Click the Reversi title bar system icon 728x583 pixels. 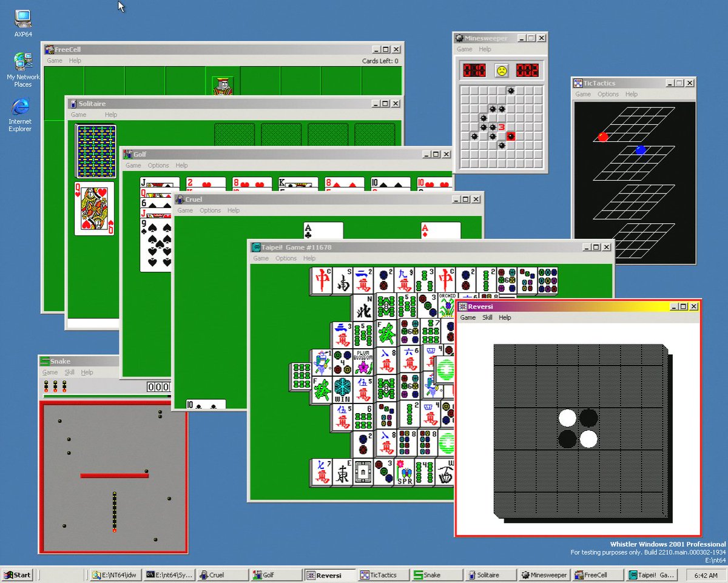[x=463, y=307]
